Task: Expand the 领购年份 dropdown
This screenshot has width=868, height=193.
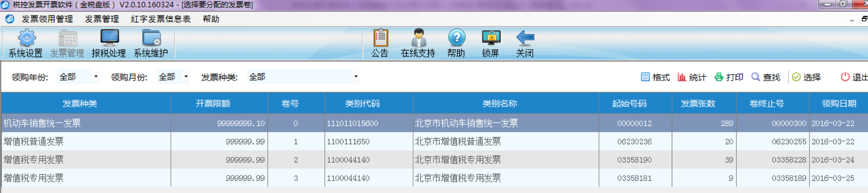Action: click(96, 77)
